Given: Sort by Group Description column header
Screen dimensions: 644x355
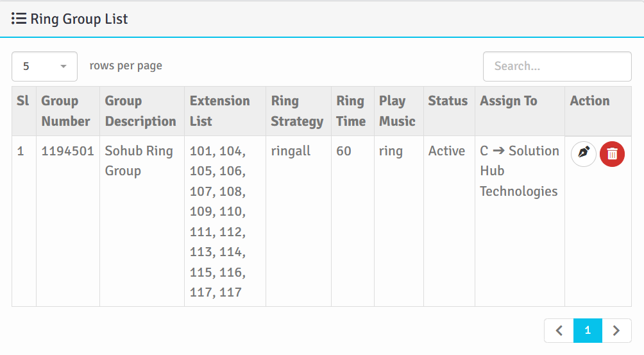Looking at the screenshot, I should pyautogui.click(x=140, y=111).
